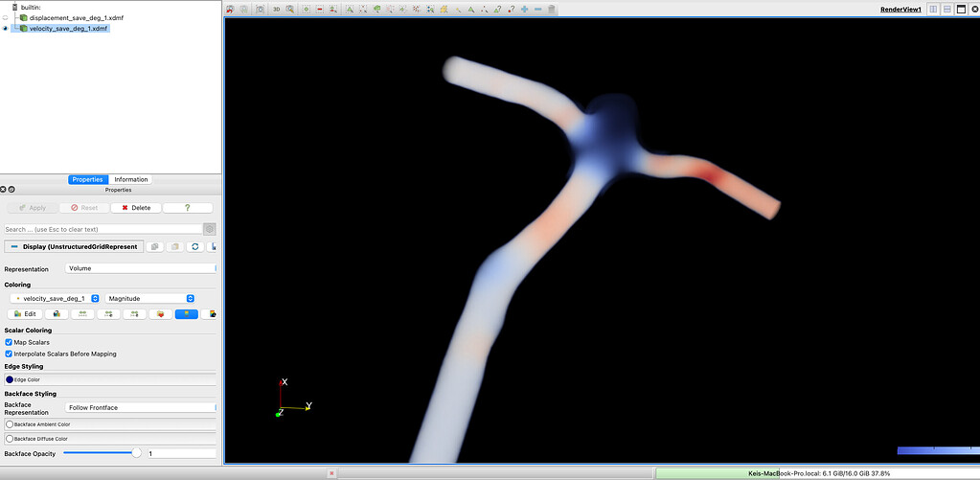
Task: Split the view vertically
Action: coord(947,10)
